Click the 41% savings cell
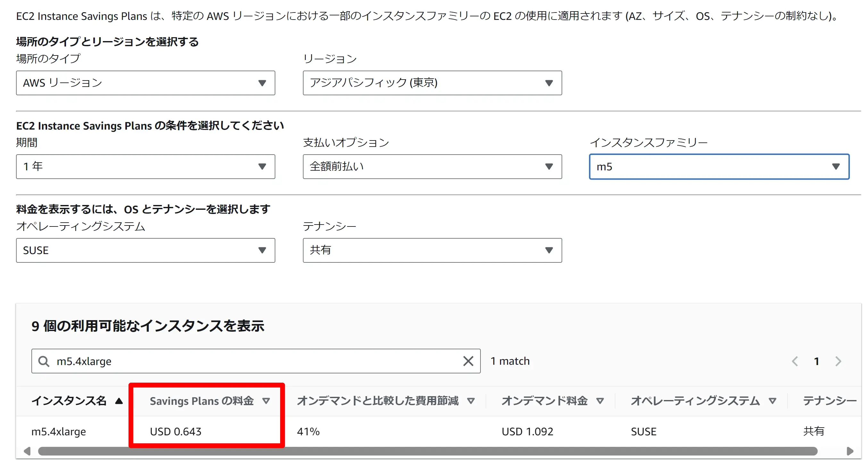The height and width of the screenshot is (460, 868). [308, 431]
